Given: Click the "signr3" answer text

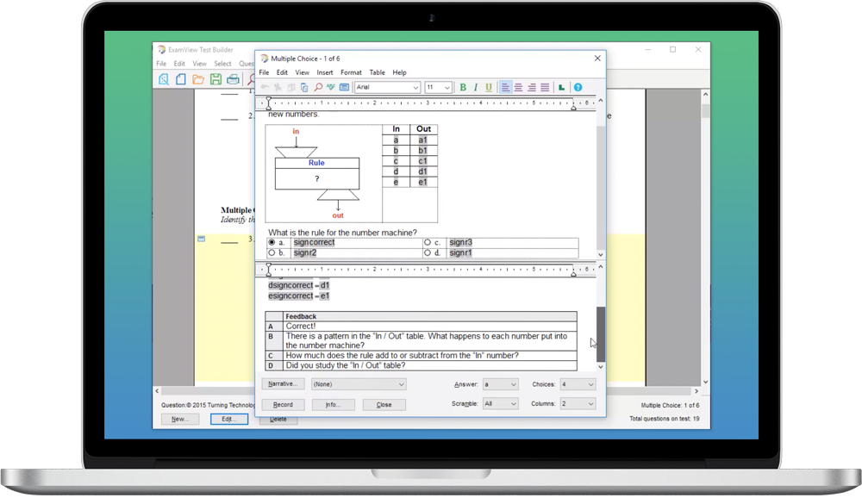Looking at the screenshot, I should point(460,242).
